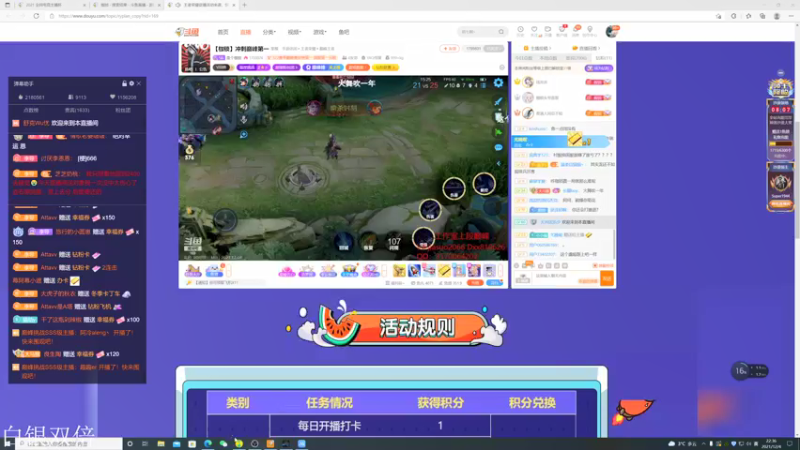Click the purple button above viewer ranking

coord(598,68)
